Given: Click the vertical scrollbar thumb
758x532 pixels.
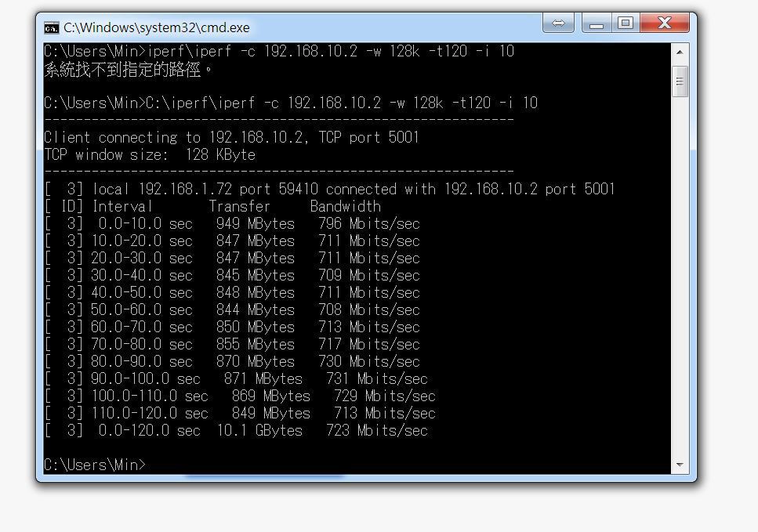Looking at the screenshot, I should click(x=680, y=81).
